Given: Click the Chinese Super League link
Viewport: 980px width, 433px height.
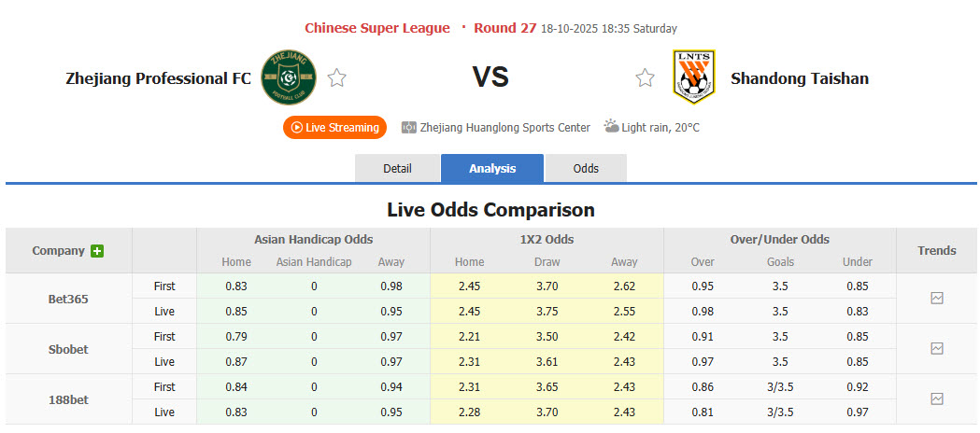Looking at the screenshot, I should click(377, 28).
